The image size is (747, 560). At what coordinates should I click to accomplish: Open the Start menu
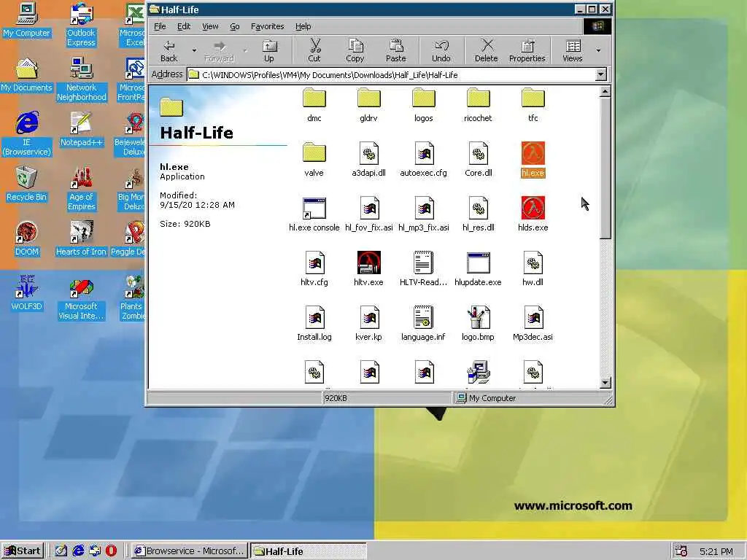tap(23, 551)
